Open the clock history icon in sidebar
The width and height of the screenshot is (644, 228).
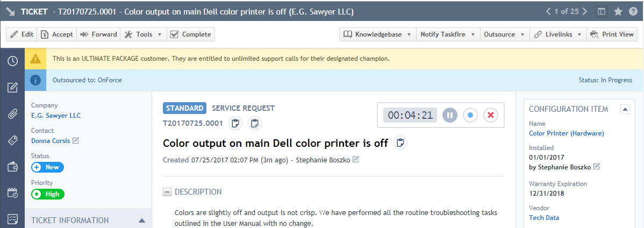tap(13, 61)
